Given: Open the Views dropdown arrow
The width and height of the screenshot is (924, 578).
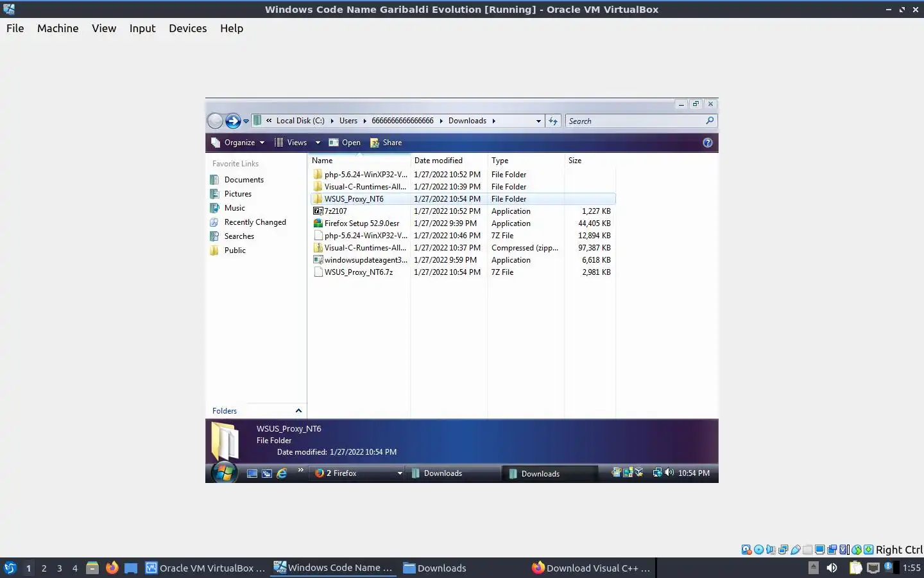Looking at the screenshot, I should pos(318,143).
